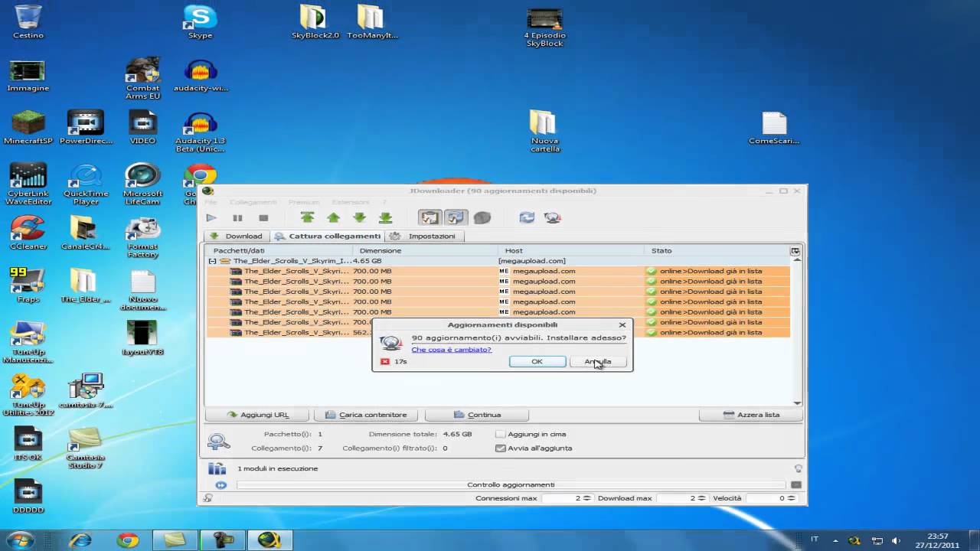Click the Carica contenitore button
The width and height of the screenshot is (980, 551).
[x=366, y=415]
